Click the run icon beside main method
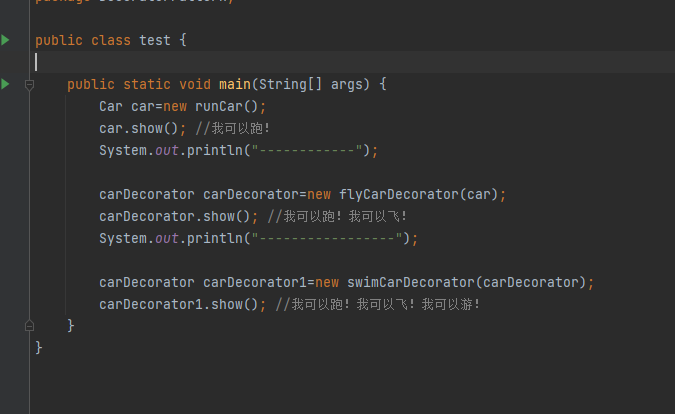 coord(6,84)
